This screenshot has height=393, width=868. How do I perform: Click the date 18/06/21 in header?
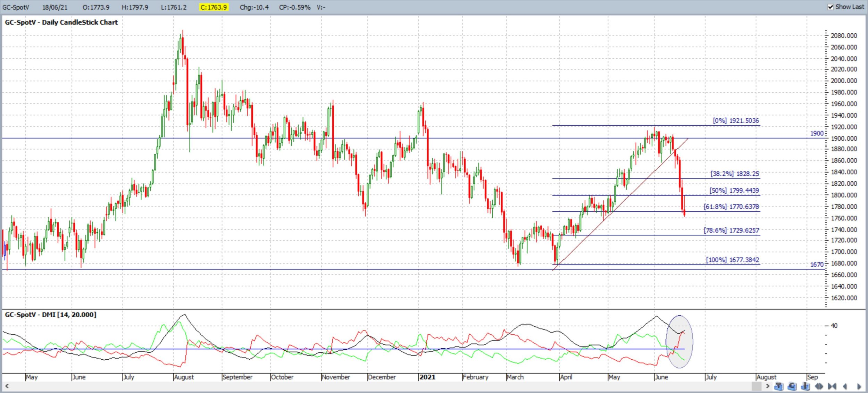click(55, 7)
